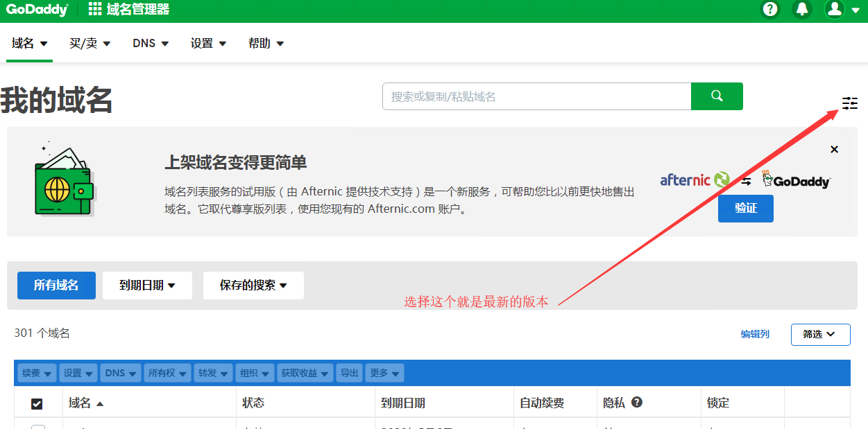Click the 编辑列 link

[x=755, y=334]
